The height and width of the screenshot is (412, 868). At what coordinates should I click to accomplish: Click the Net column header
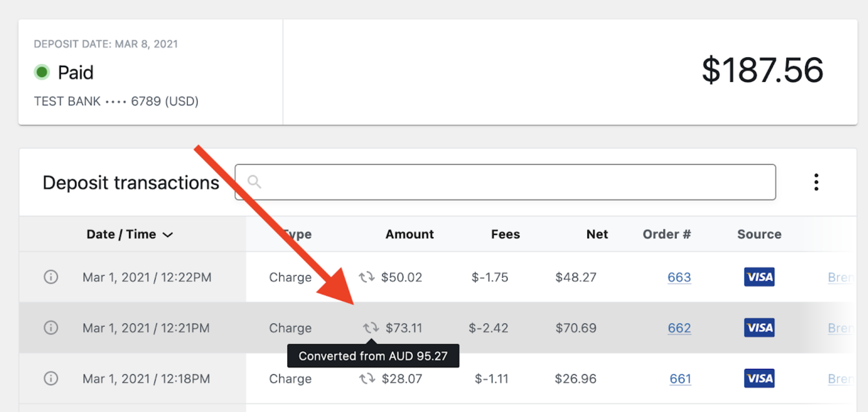[x=597, y=234]
